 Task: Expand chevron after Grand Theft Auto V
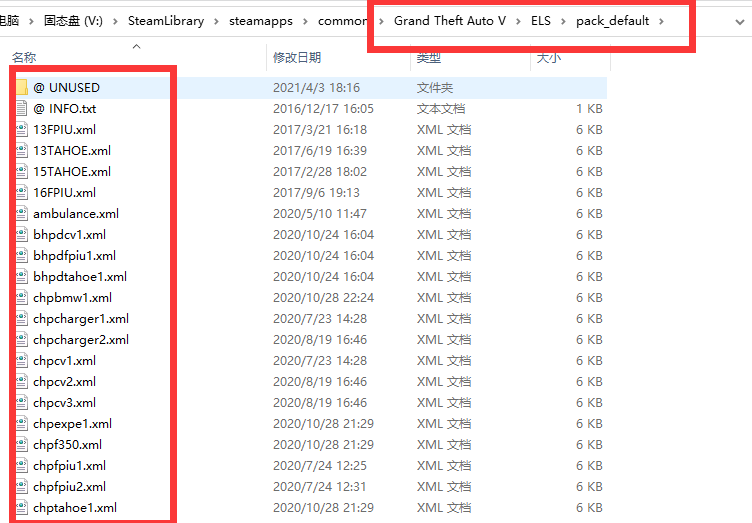tap(518, 22)
